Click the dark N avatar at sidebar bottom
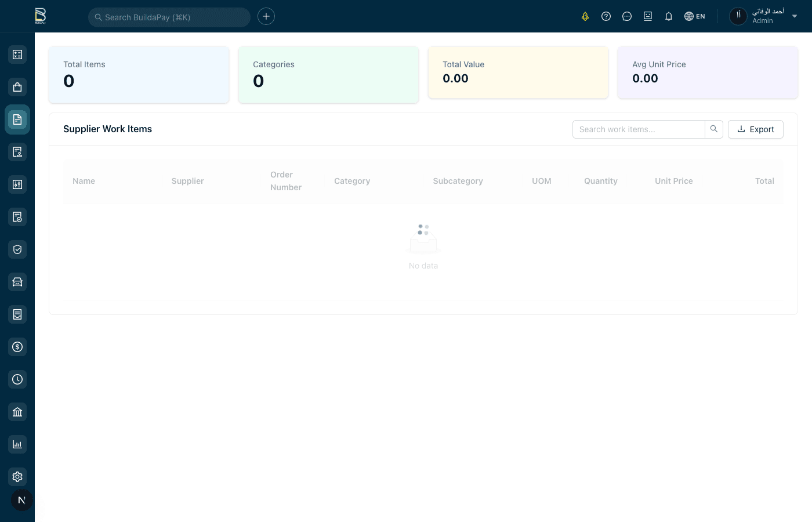The width and height of the screenshot is (812, 522). (x=21, y=499)
